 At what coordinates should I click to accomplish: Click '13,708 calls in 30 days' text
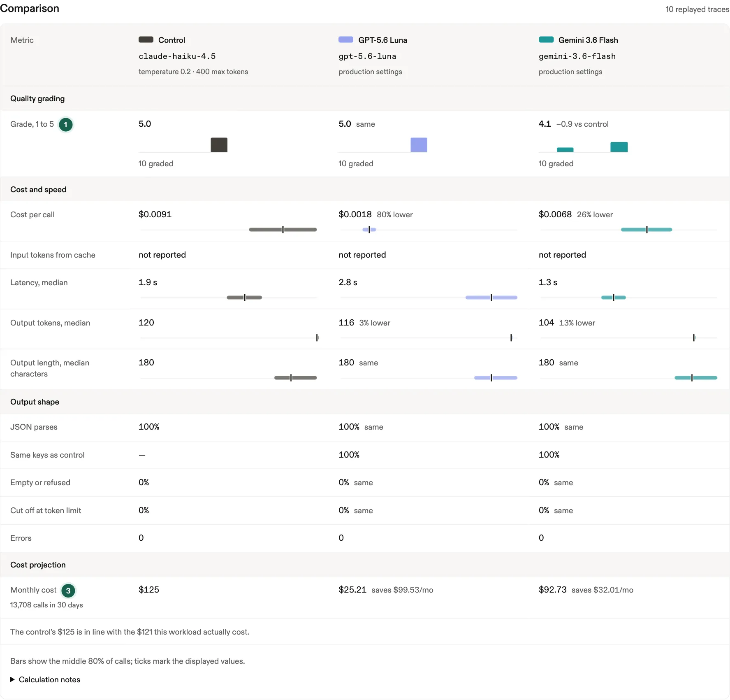point(46,605)
